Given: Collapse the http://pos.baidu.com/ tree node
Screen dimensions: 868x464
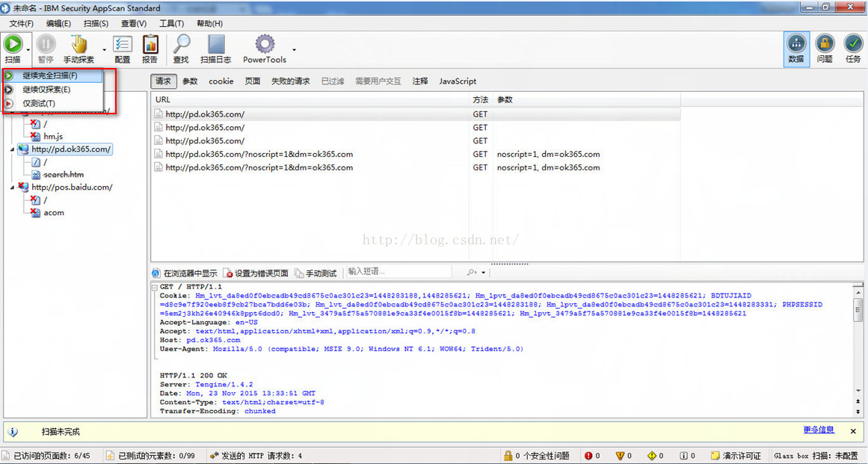Looking at the screenshot, I should coord(12,188).
